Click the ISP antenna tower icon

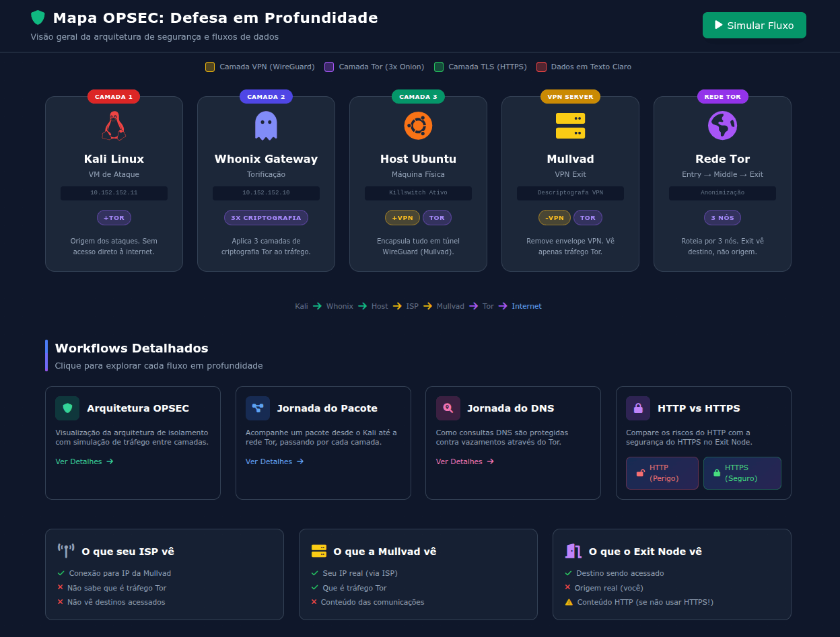coord(66,551)
